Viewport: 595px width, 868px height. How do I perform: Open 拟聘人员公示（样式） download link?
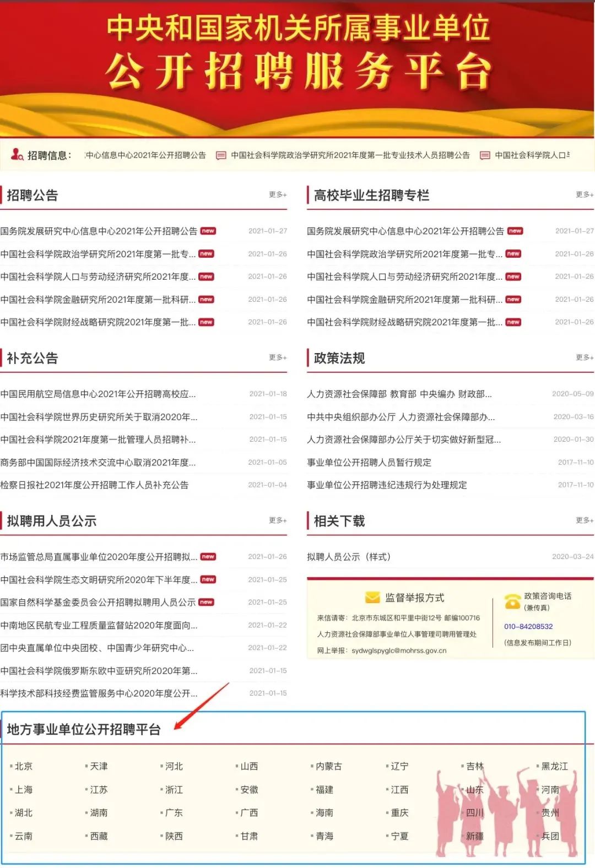pyautogui.click(x=349, y=557)
